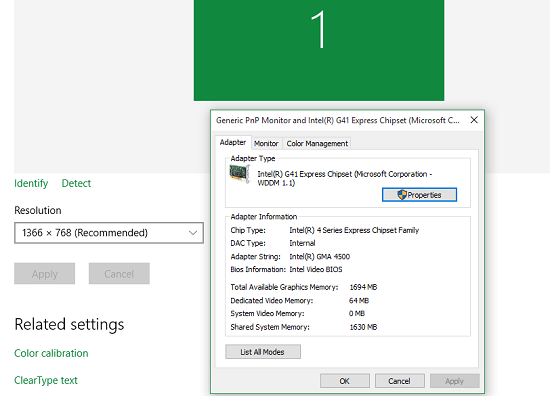Click the Adapter String value Intel(R) GMA 4500

(x=320, y=256)
